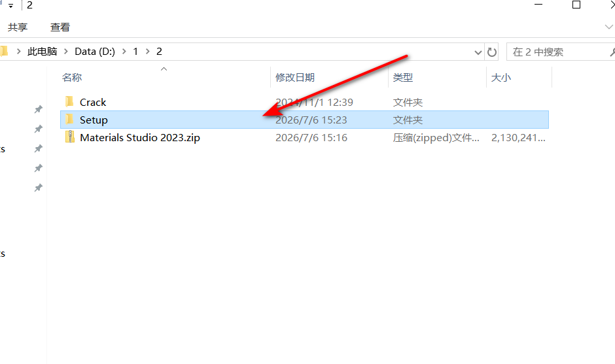This screenshot has width=615, height=364.
Task: Select the Setup folder name
Action: [x=94, y=120]
